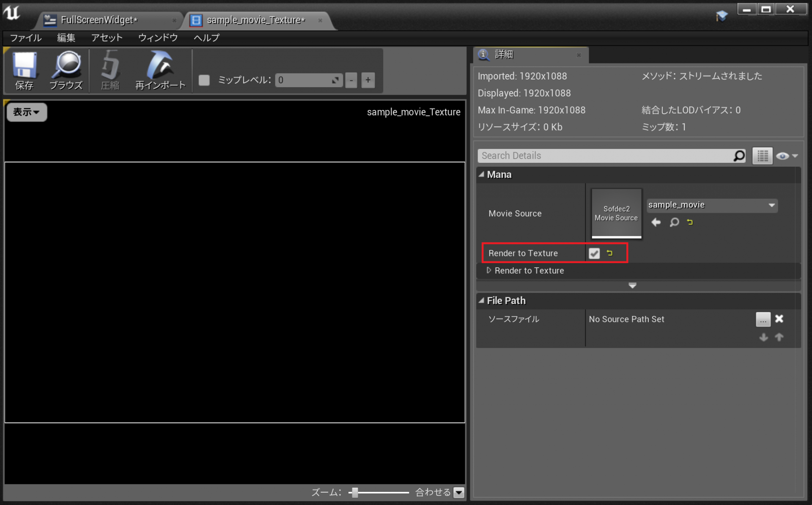Screen dimensions: 812x505
Task: Click the Search Details input field
Action: (612, 156)
